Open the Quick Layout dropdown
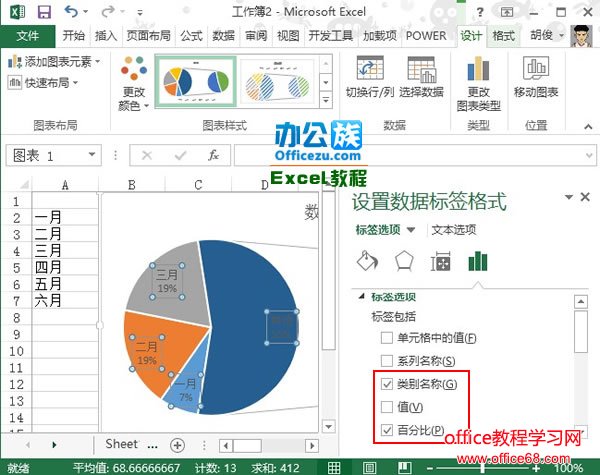This screenshot has width=600, height=475. coord(42,82)
